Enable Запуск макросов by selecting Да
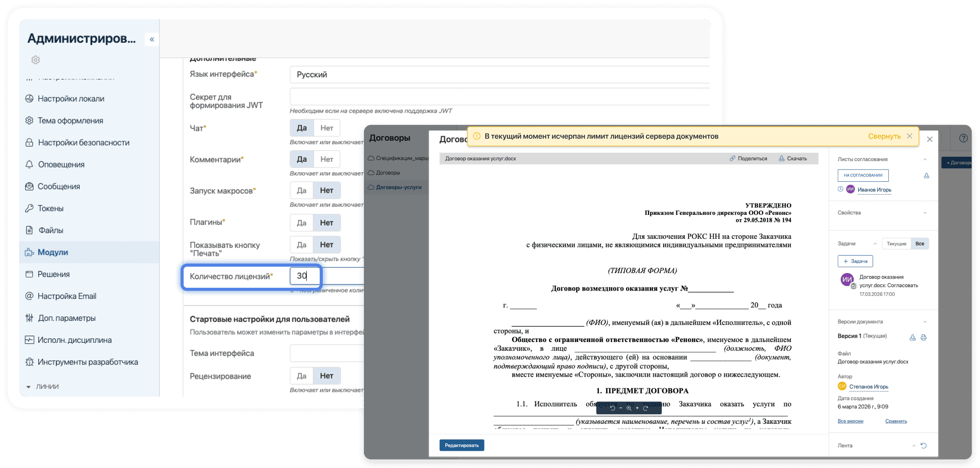This screenshot has width=980, height=468. click(x=301, y=190)
